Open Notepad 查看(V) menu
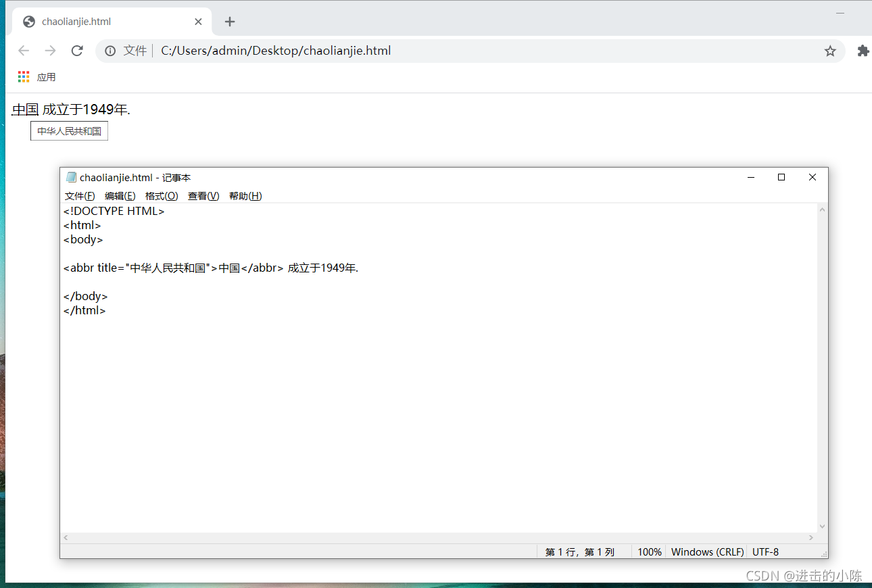Screen dimensions: 872x588 (x=203, y=196)
